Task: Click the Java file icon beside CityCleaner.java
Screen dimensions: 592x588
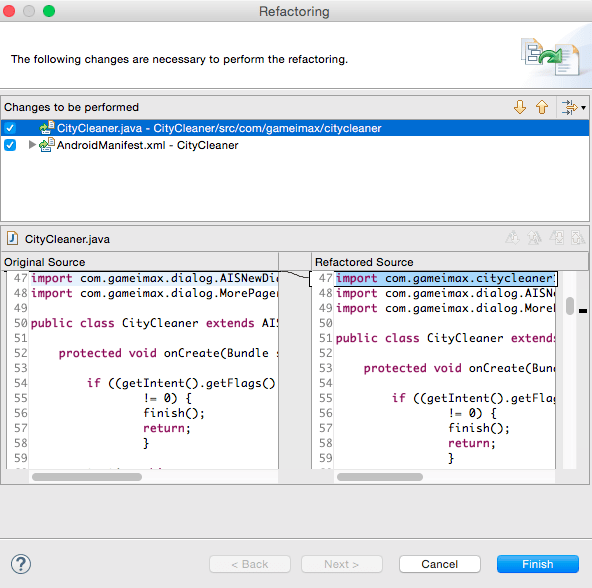Action: coord(12,239)
